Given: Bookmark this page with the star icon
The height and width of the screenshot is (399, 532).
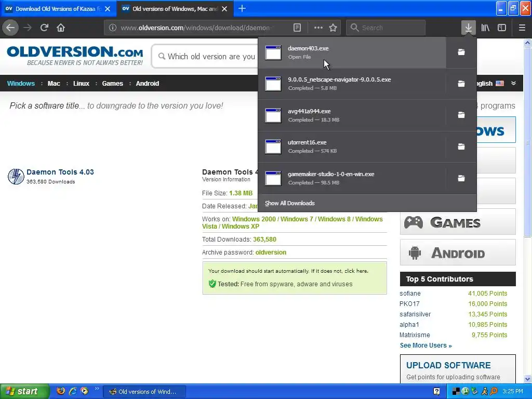Looking at the screenshot, I should tap(333, 28).
